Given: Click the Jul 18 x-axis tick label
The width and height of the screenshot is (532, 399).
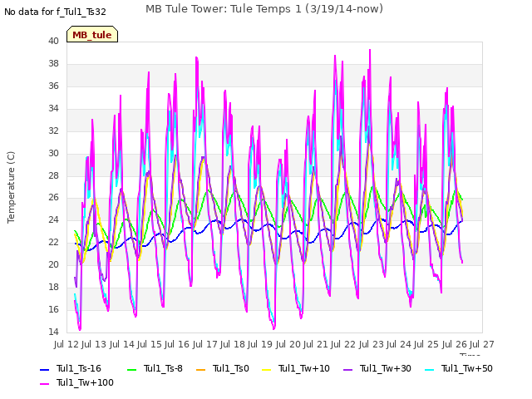Looking at the screenshot, I should click(x=233, y=344).
